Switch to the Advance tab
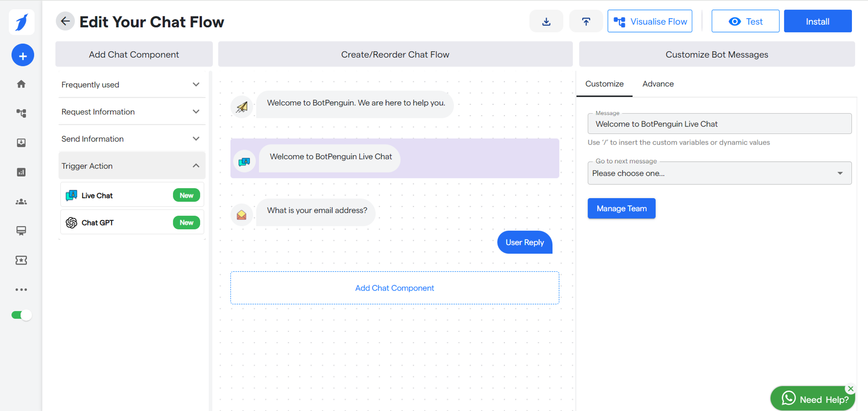This screenshot has width=868, height=411. pos(658,84)
